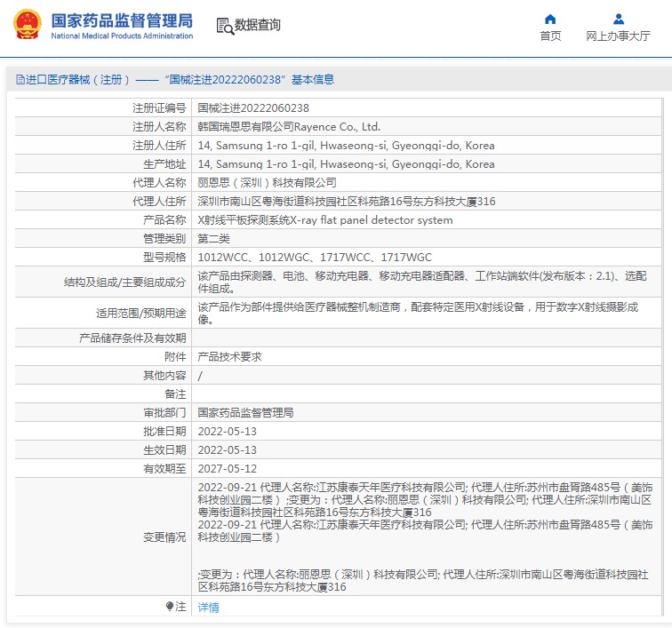Open the 网上办事大厅 navigation item
The width and height of the screenshot is (672, 628).
(x=618, y=36)
